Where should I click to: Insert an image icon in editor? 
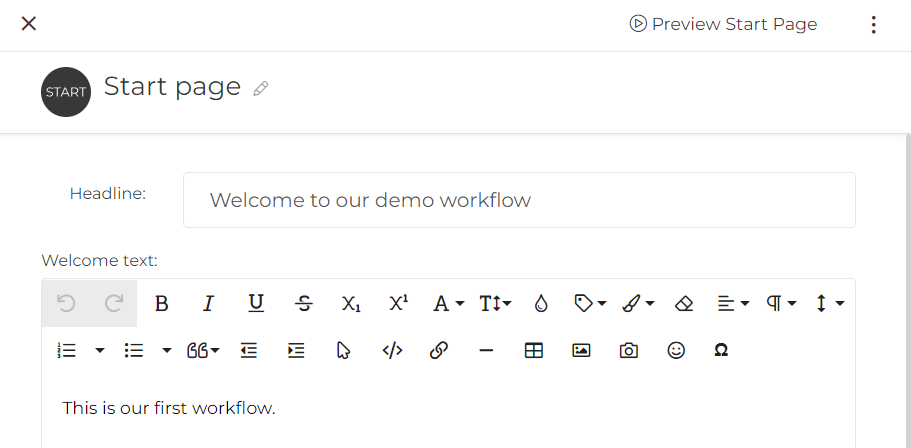[x=581, y=350]
